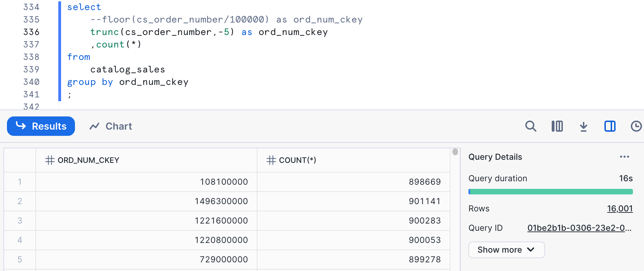The height and width of the screenshot is (271, 644).
Task: Expand details with Show more
Action: pos(506,250)
